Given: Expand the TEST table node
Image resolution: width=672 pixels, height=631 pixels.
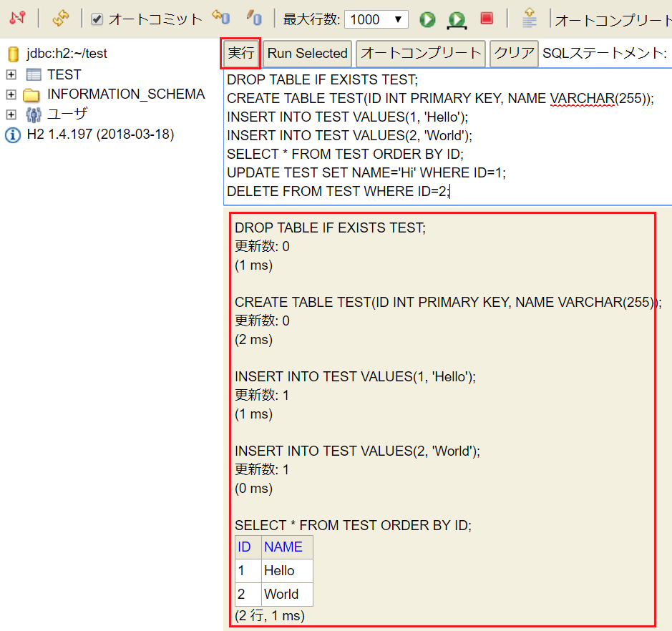Looking at the screenshot, I should [x=11, y=74].
